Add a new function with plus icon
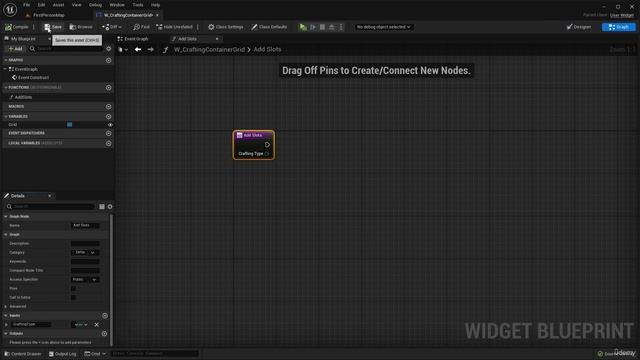Screen dimensions: 640x360 [x=109, y=87]
